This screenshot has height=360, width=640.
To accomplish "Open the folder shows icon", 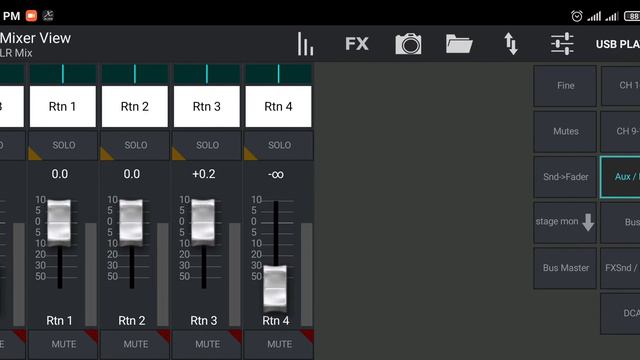I will 459,44.
